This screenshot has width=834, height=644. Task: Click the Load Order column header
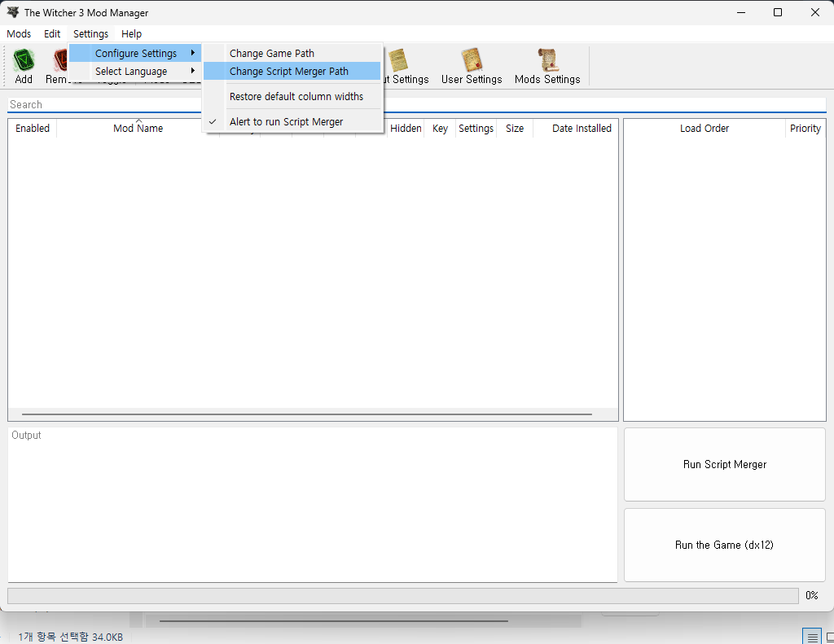point(705,128)
